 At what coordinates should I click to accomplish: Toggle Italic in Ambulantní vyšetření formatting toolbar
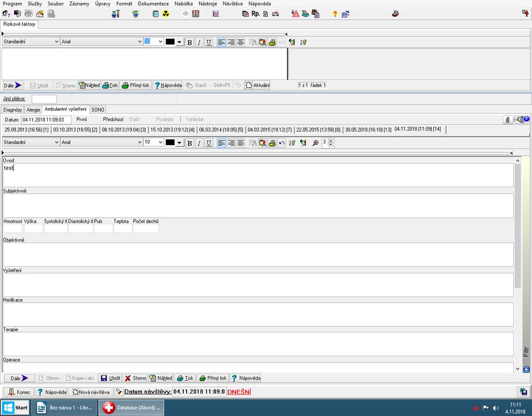[x=199, y=143]
